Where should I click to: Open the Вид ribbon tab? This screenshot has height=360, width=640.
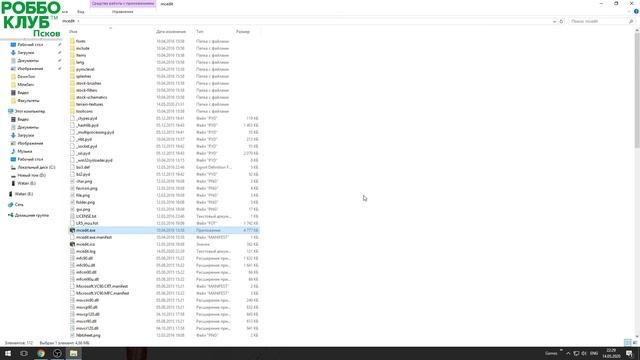[80, 12]
